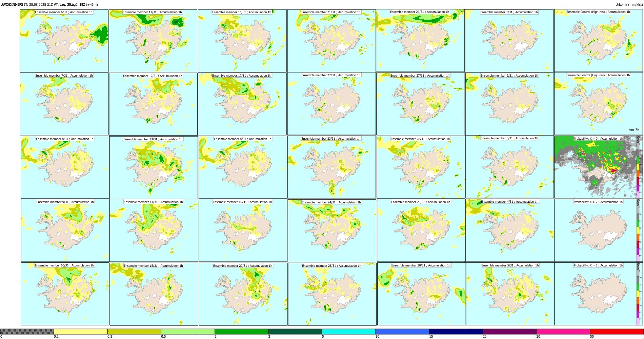Image resolution: width=644 pixels, height=339 pixels.
Task: Click the vertical percent scale beside Probability X > 5
Action: pyautogui.click(x=639, y=294)
